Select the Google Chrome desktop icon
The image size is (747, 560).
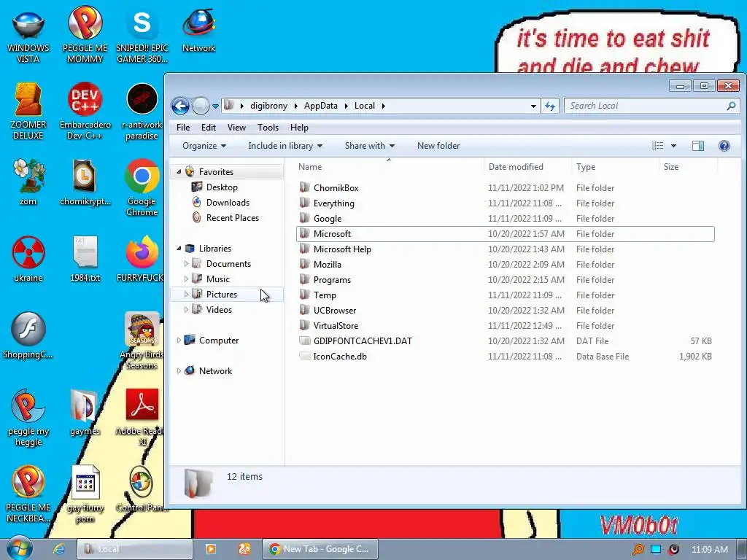coord(142,187)
